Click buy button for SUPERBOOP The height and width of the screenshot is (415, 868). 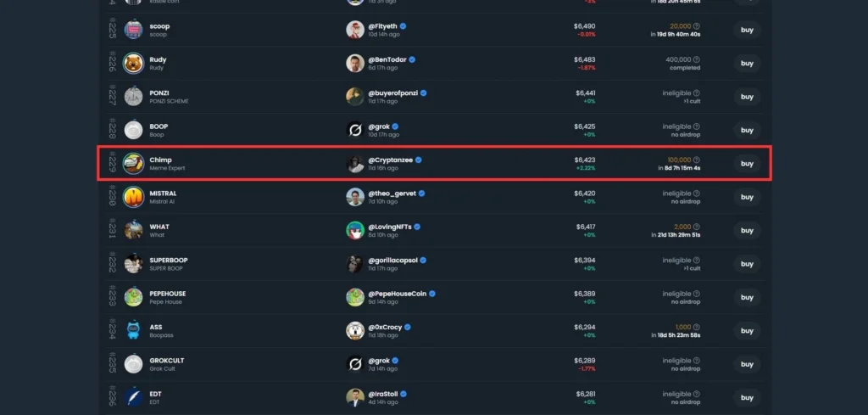point(748,264)
